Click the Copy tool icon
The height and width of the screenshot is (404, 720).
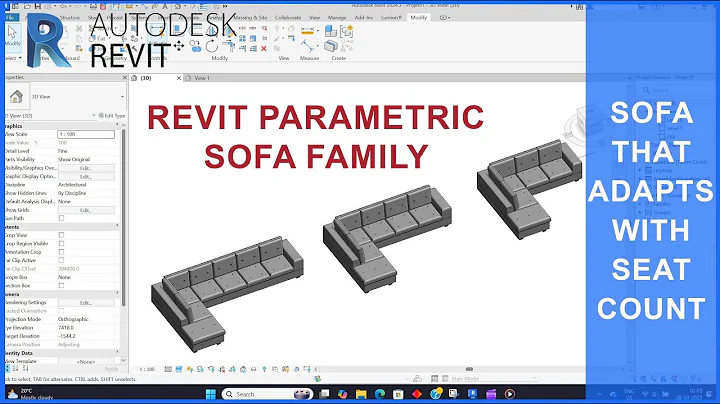click(x=196, y=46)
